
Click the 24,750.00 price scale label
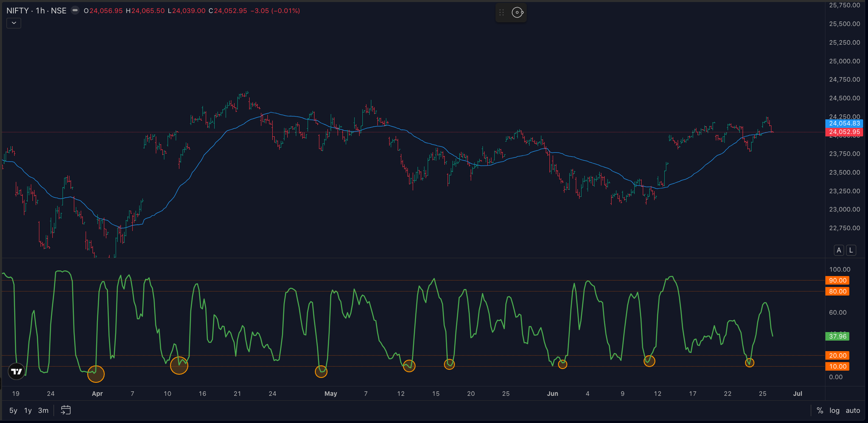844,80
